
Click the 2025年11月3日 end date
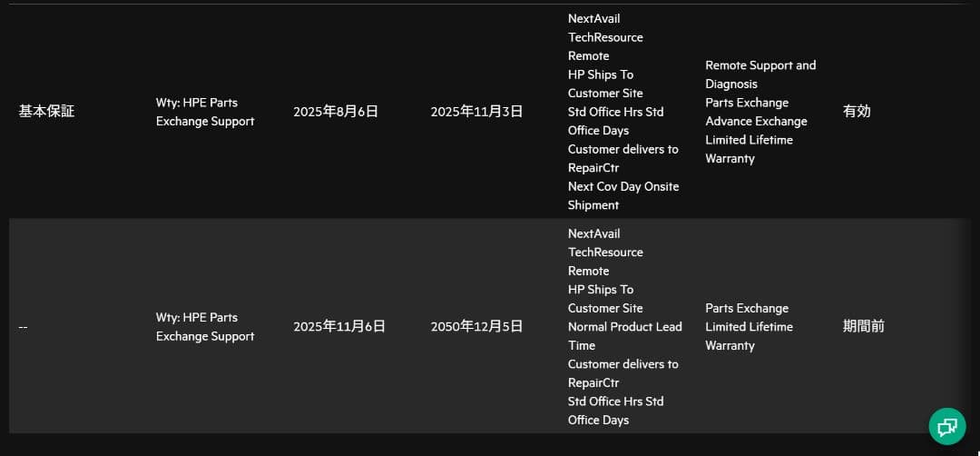(476, 112)
